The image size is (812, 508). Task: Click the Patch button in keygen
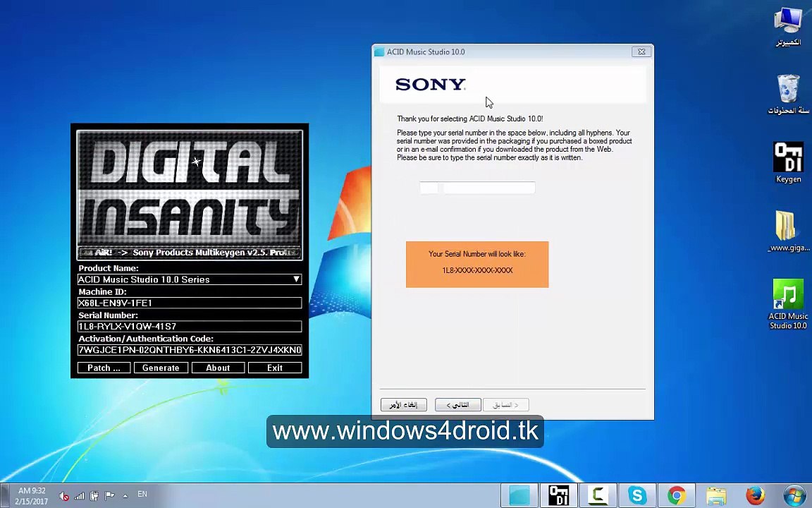[x=104, y=368]
